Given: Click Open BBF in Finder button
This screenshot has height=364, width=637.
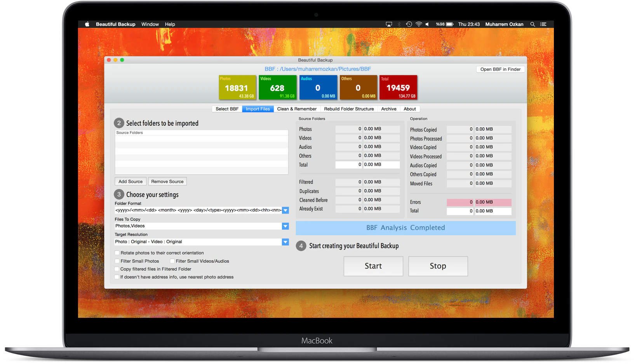Looking at the screenshot, I should pos(500,69).
